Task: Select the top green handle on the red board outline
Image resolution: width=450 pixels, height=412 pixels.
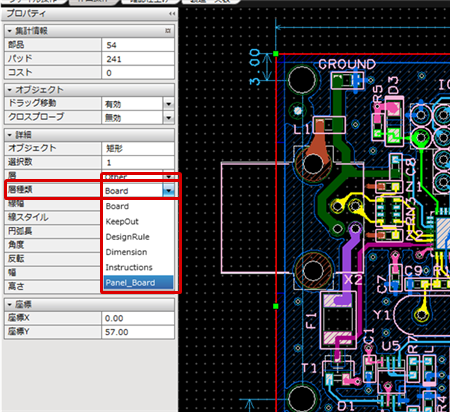Action: point(276,54)
